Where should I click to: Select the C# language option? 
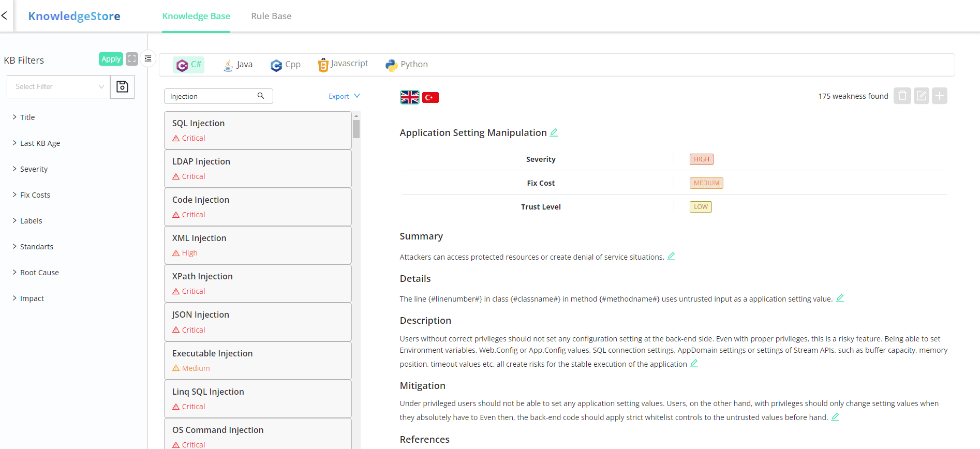[189, 65]
